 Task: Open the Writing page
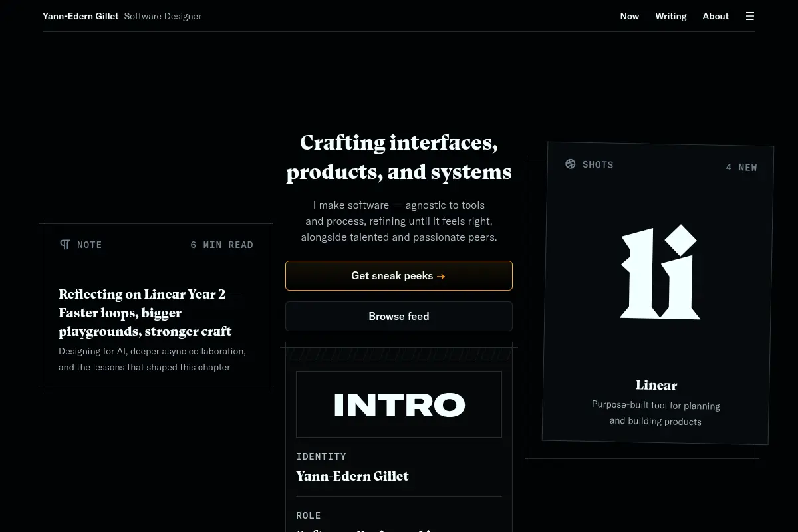pyautogui.click(x=670, y=16)
